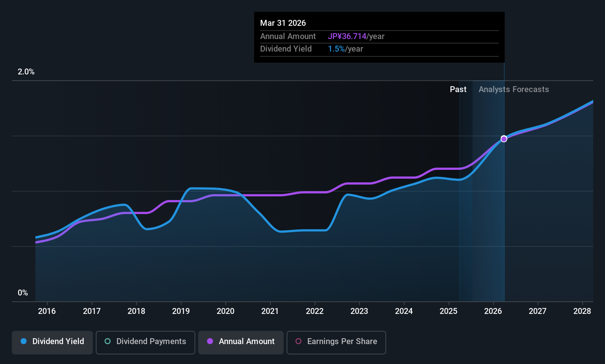Image resolution: width=605 pixels, height=364 pixels.
Task: Click the 2017 x-axis label
Action: [92, 311]
